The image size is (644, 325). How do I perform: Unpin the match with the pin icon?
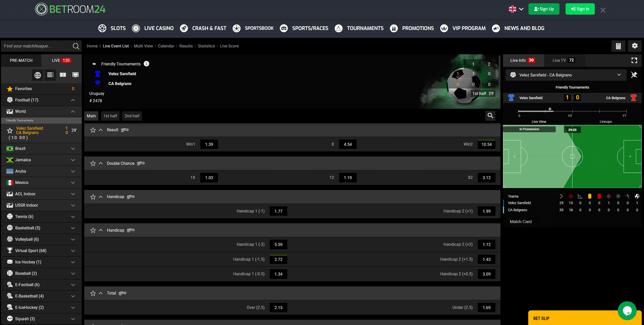pyautogui.click(x=634, y=75)
